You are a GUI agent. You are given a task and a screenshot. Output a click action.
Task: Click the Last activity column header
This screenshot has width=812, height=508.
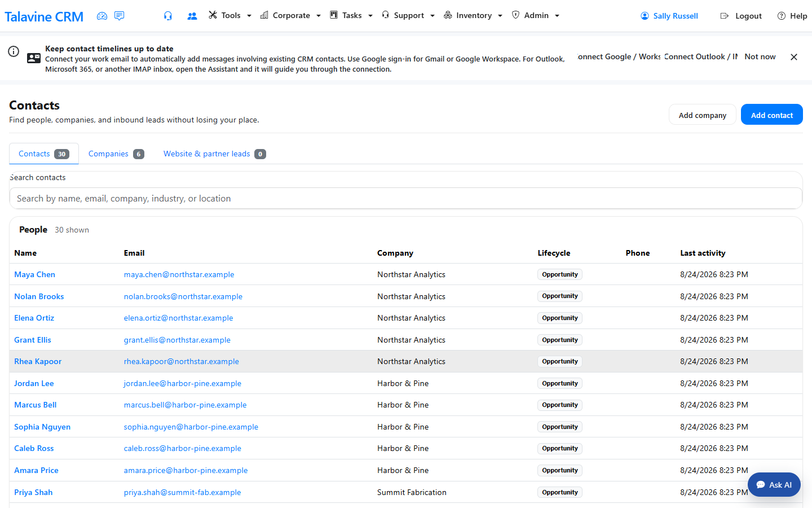click(703, 253)
